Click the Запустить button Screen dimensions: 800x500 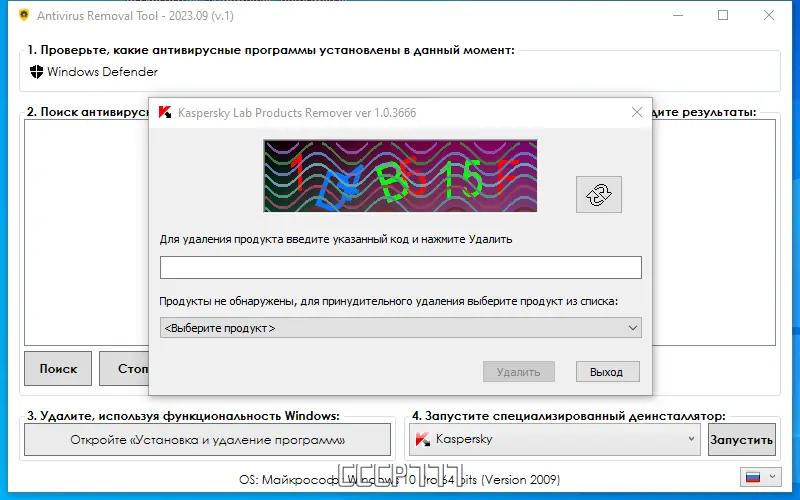(x=742, y=439)
